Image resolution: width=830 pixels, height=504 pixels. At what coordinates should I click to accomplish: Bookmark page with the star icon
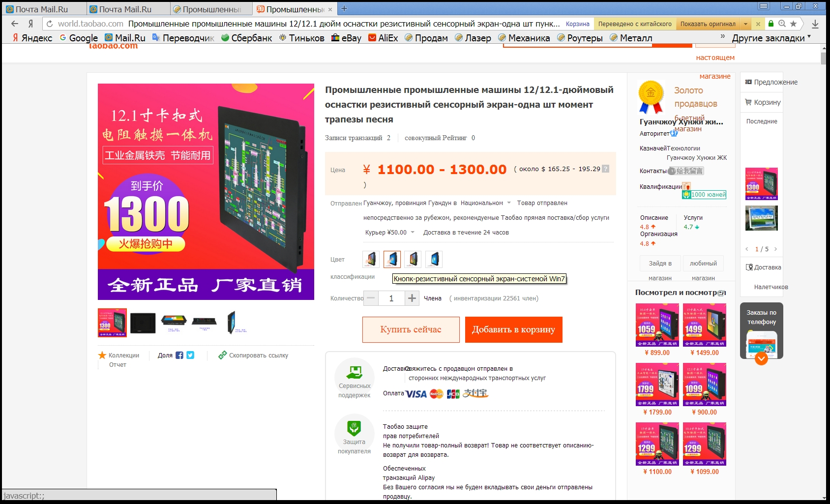click(793, 24)
